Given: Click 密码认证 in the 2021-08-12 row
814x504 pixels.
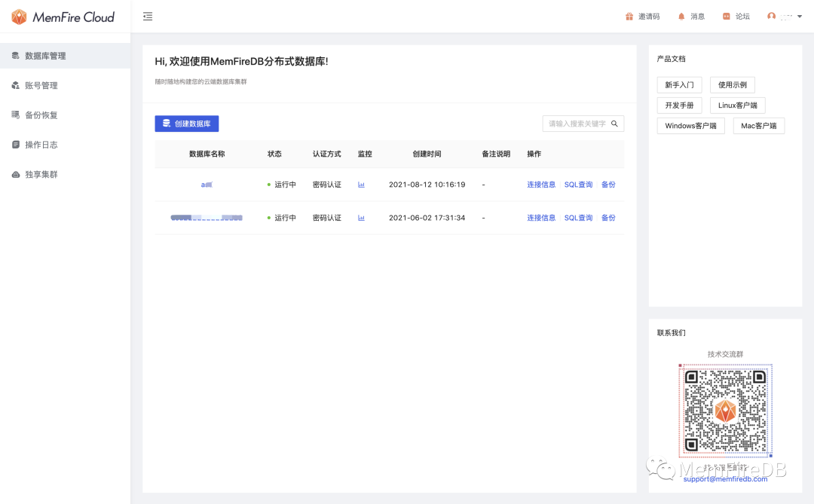Looking at the screenshot, I should pyautogui.click(x=327, y=185).
